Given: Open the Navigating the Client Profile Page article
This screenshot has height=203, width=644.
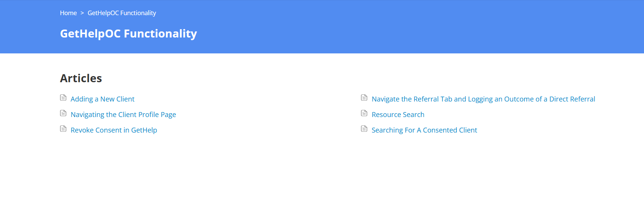Looking at the screenshot, I should [x=123, y=114].
